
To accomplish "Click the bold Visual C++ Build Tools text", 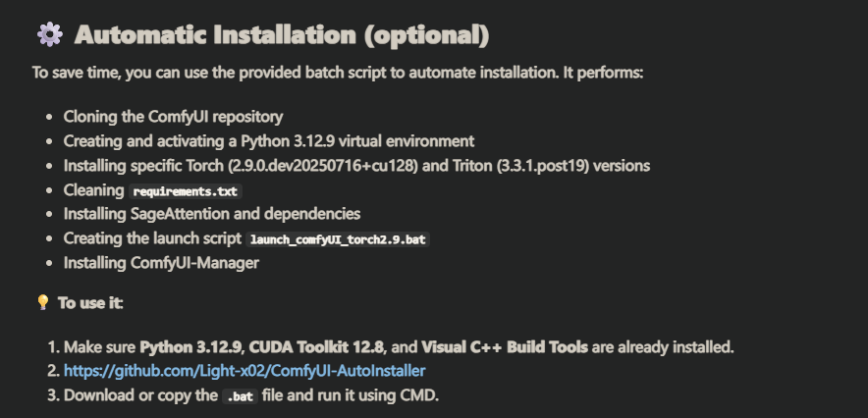I will 505,347.
